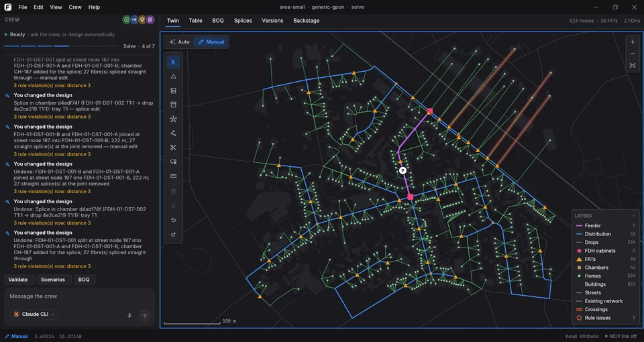Click the Solve step progress bar

pyautogui.click(x=61, y=46)
